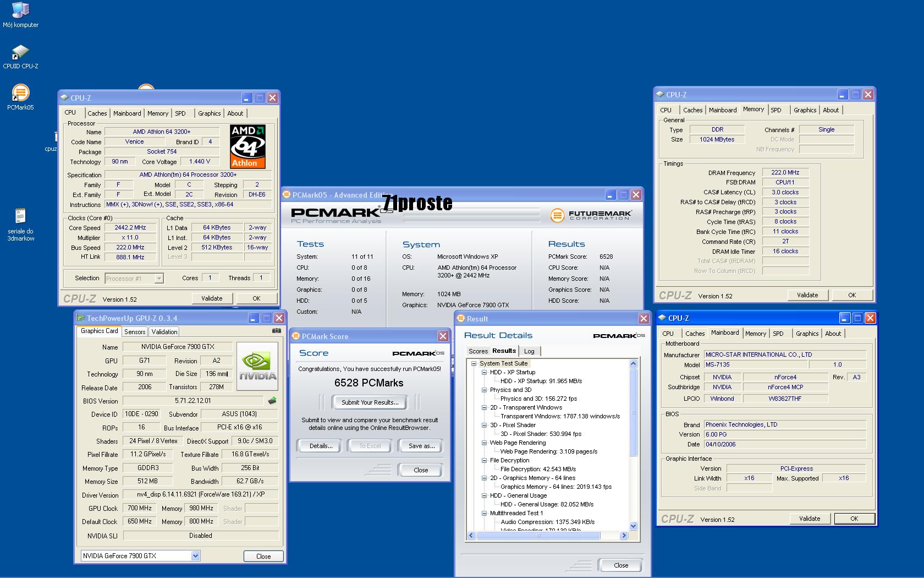Click Validate in top-left CPU-Z window
This screenshot has height=578, width=924.
click(212, 298)
